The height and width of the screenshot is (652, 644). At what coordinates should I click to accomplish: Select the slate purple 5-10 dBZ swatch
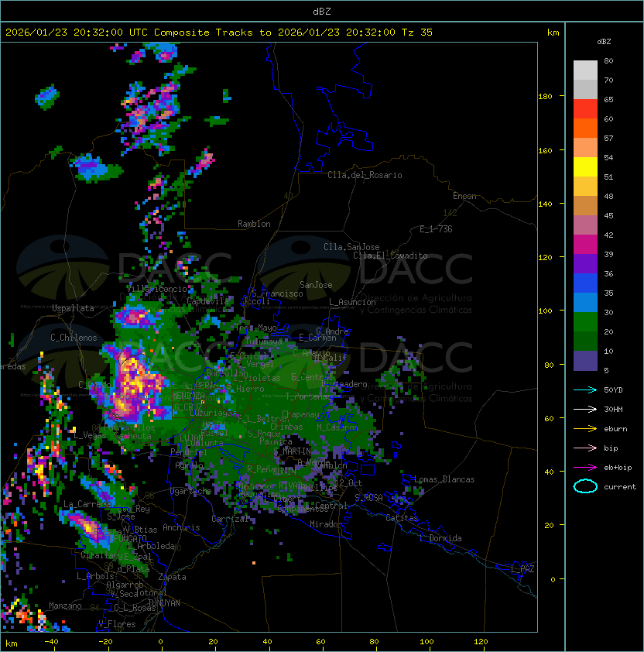(x=585, y=361)
